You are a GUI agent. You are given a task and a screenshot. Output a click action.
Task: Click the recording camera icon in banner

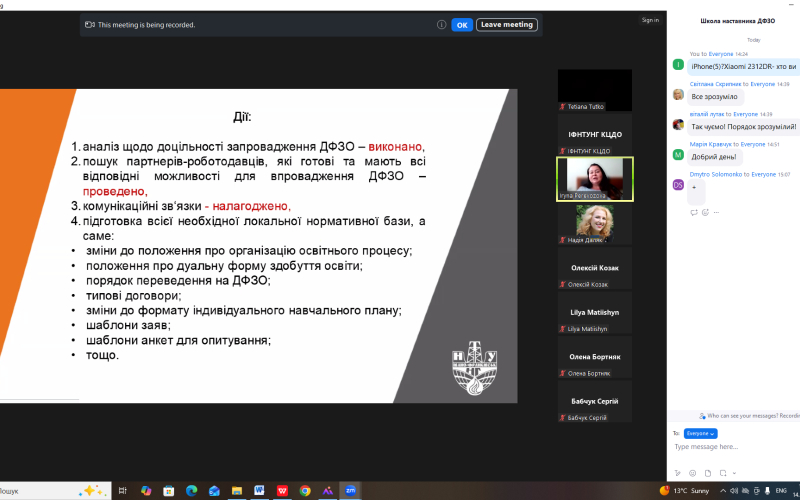[90, 24]
